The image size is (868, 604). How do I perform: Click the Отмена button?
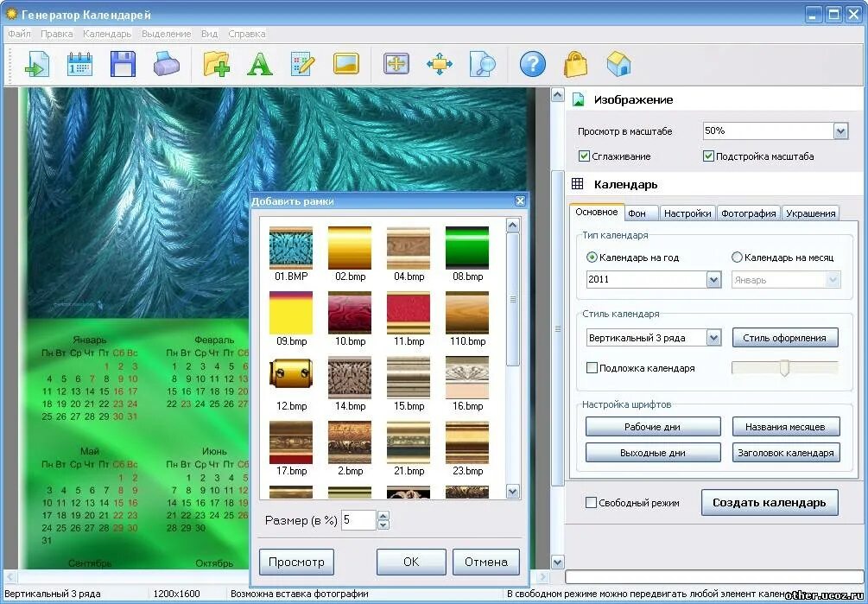[x=486, y=562]
